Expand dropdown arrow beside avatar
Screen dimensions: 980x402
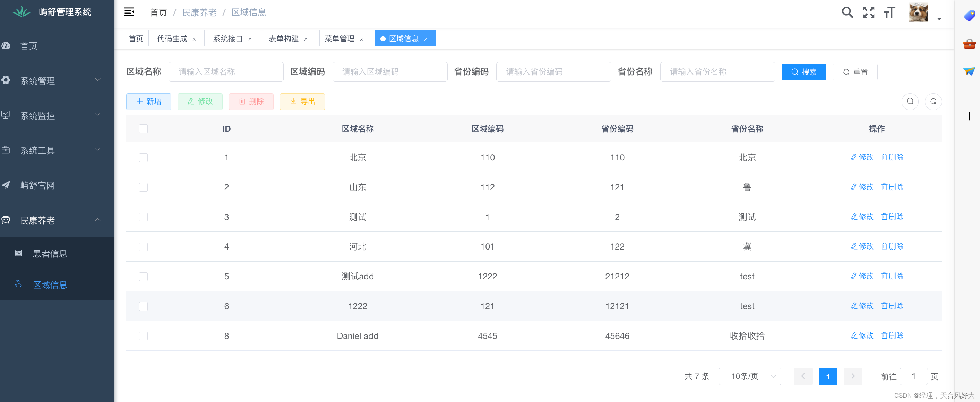[939, 19]
